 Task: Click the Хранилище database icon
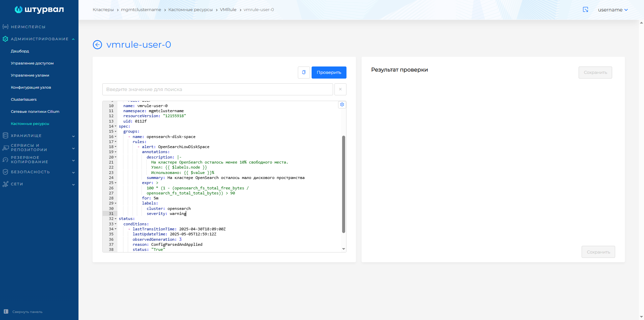coord(5,136)
